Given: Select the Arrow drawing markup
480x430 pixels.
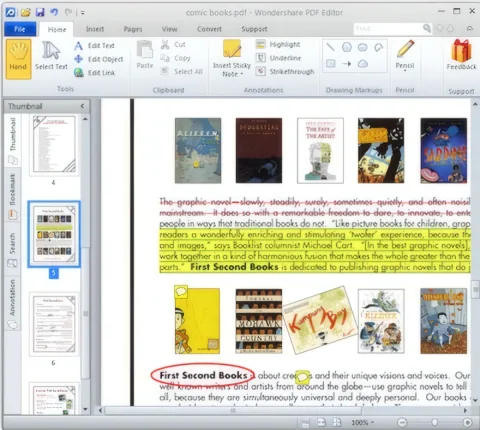Looking at the screenshot, I should coord(347,63).
